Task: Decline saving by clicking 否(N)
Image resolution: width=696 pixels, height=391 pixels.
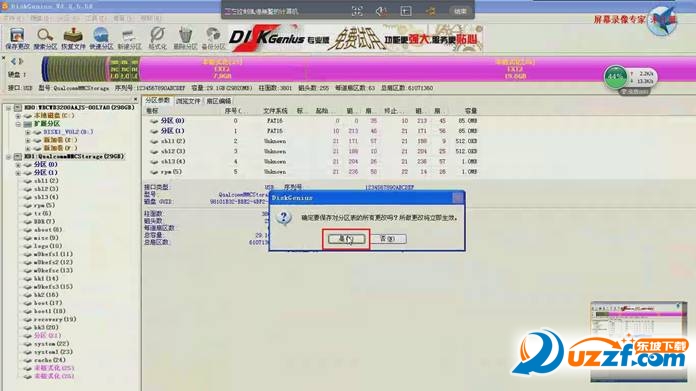Action: click(388, 239)
